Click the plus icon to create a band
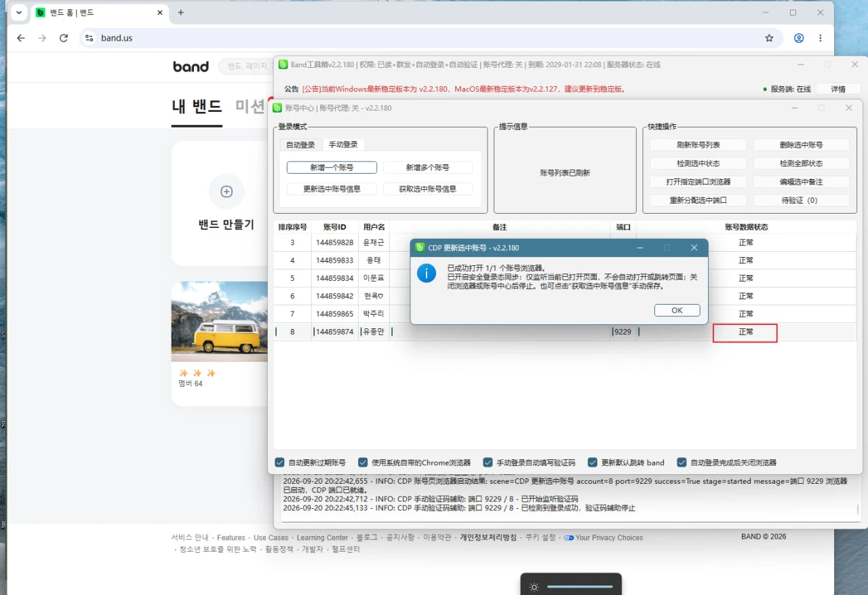Image resolution: width=868 pixels, height=595 pixels. (226, 191)
